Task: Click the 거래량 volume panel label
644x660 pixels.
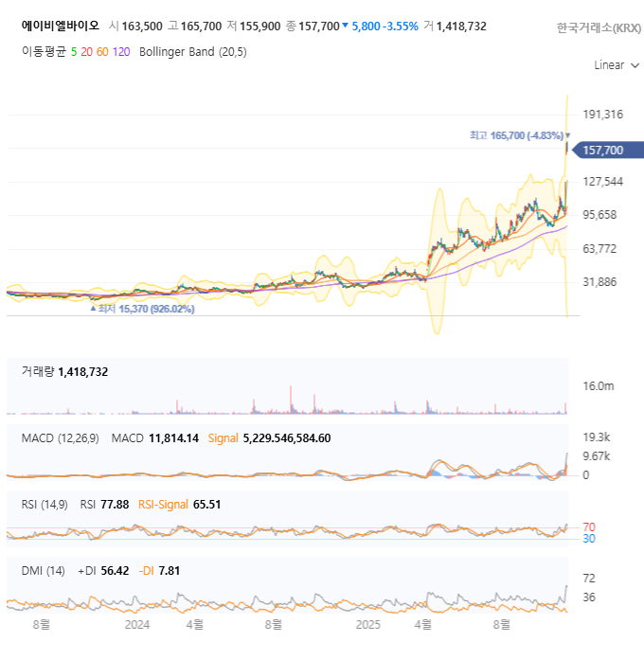Action: click(x=38, y=372)
